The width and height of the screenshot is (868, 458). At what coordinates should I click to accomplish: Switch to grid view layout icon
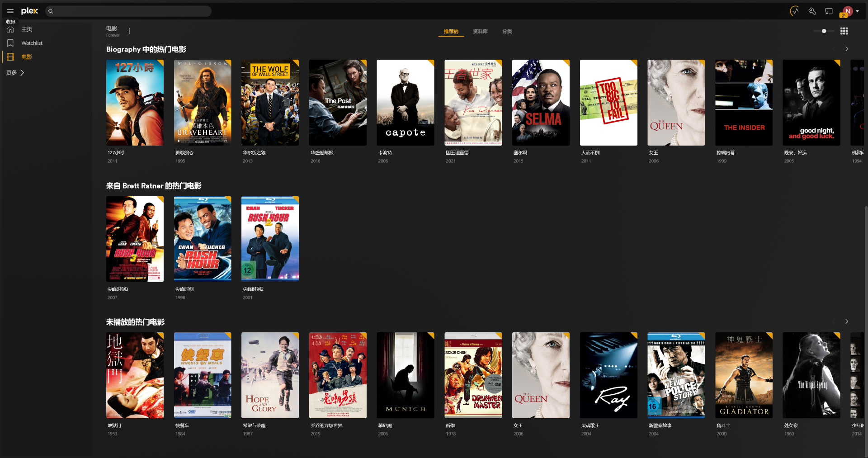click(x=844, y=31)
